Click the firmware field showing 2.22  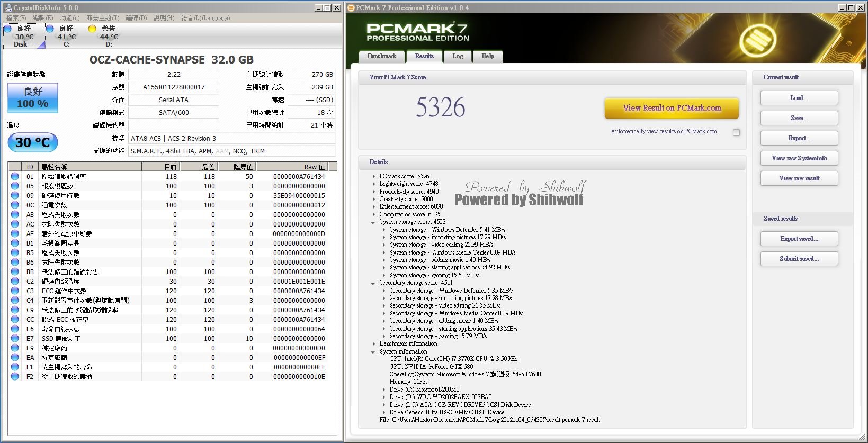coord(174,75)
